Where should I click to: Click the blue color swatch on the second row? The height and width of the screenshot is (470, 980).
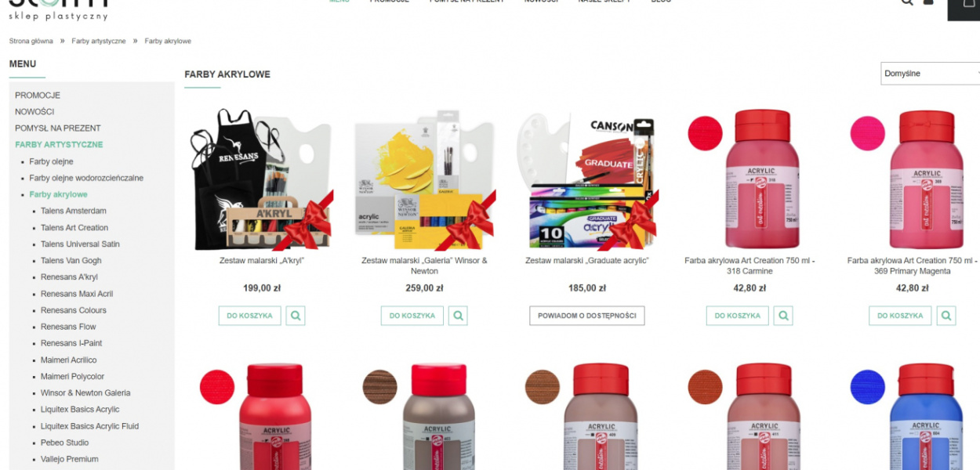point(868,387)
